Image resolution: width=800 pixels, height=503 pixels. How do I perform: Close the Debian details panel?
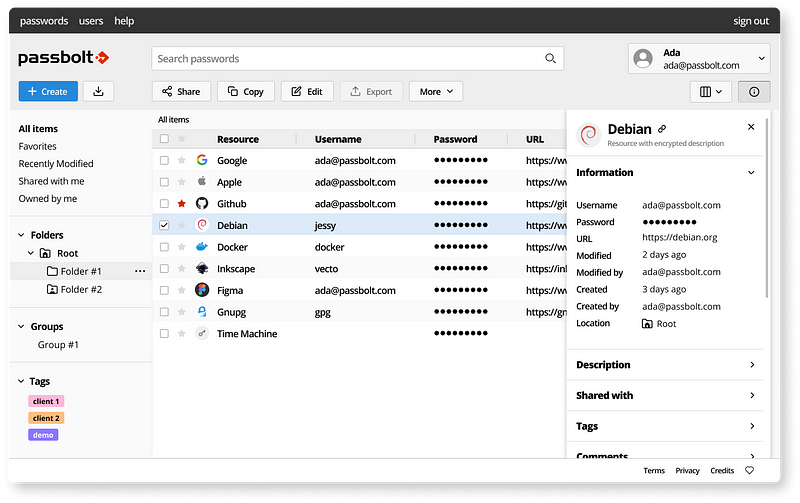click(751, 127)
